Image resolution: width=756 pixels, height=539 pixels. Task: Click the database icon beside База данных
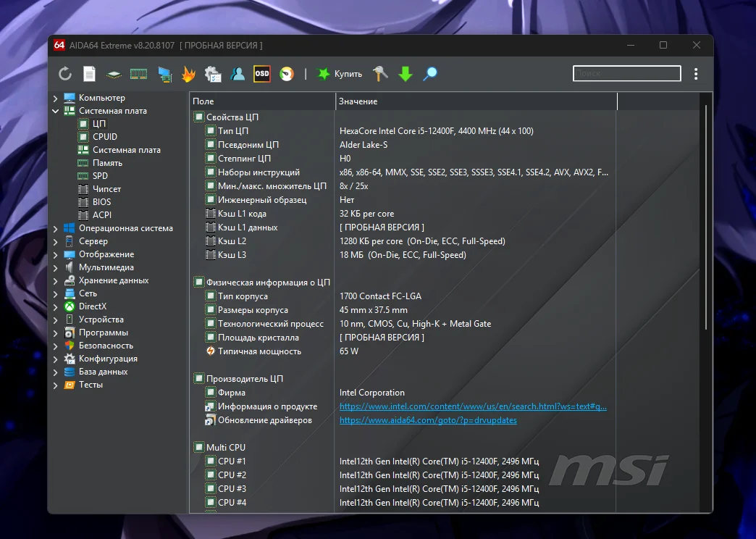pos(70,372)
